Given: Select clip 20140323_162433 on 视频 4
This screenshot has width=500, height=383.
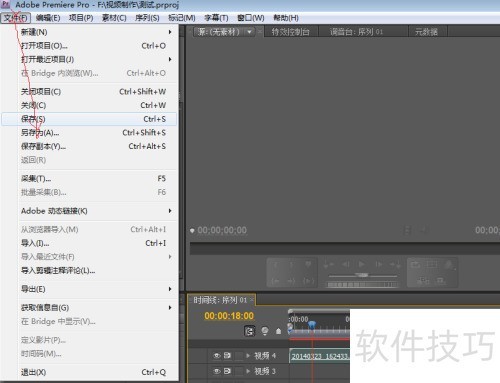Looking at the screenshot, I should [320, 356].
